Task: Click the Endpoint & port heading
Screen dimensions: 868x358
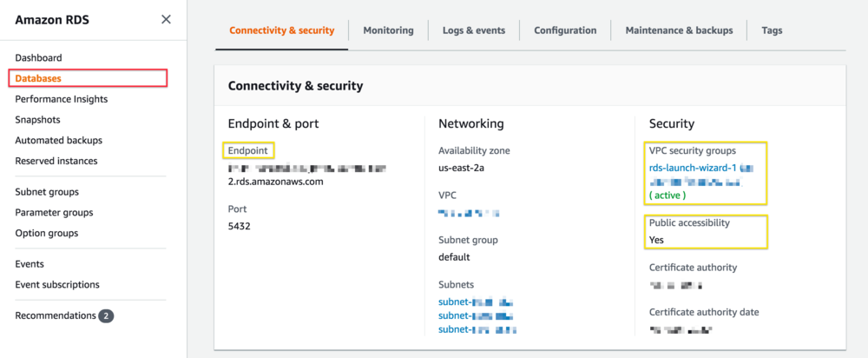Action: tap(273, 123)
